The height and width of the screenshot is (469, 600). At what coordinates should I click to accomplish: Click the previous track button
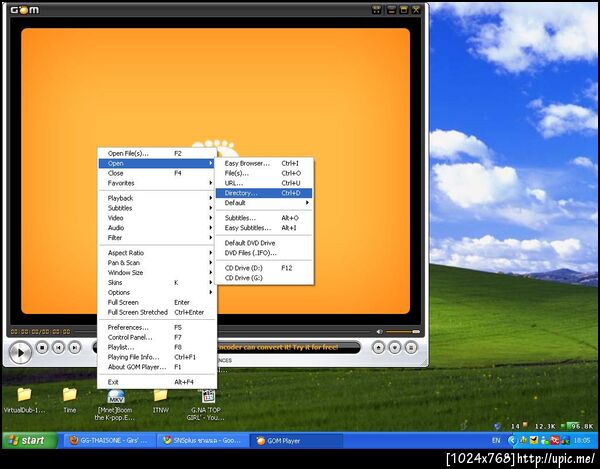(59, 347)
